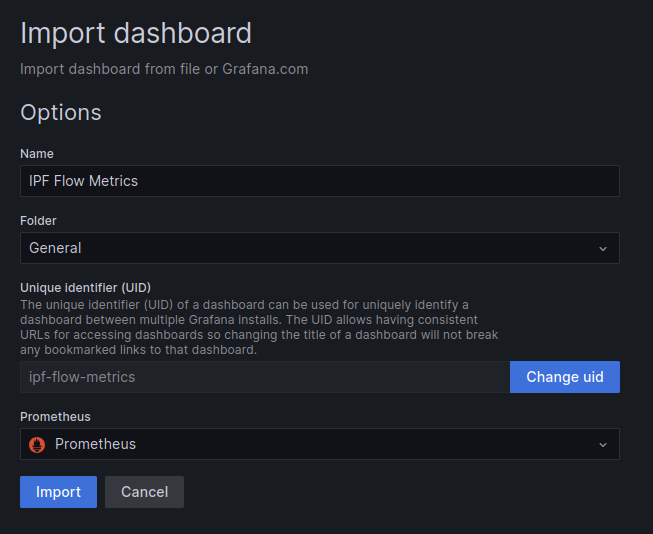Click the Name field label
This screenshot has width=653, height=534.
pyautogui.click(x=37, y=154)
